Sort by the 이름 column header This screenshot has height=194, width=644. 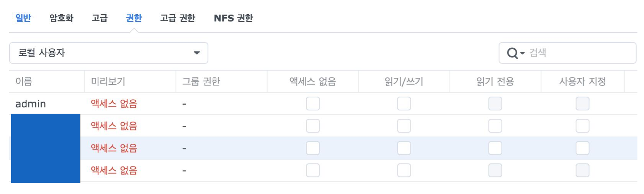tap(24, 81)
